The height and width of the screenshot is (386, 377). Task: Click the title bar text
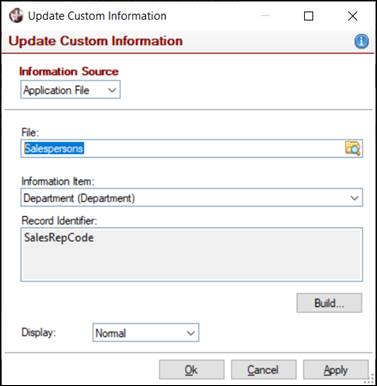(x=97, y=16)
